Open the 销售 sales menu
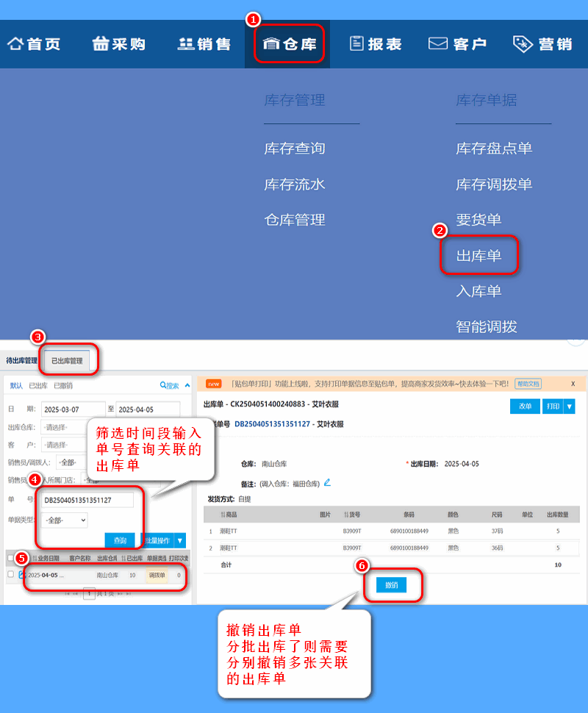This screenshot has height=713, width=588. 204,44
